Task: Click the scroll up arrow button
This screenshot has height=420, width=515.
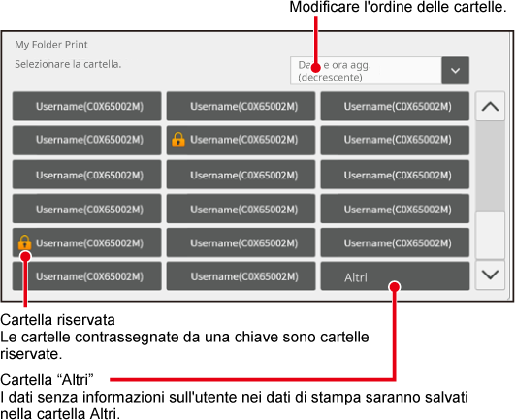Action: coord(490,106)
